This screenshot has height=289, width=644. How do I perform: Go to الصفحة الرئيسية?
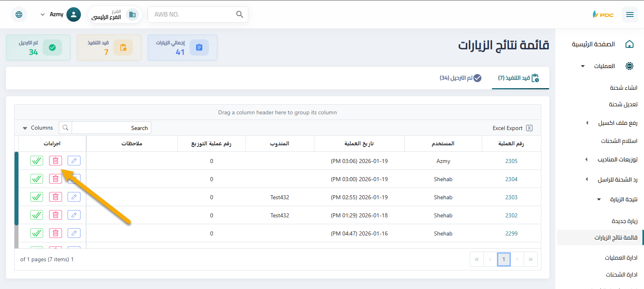(593, 44)
